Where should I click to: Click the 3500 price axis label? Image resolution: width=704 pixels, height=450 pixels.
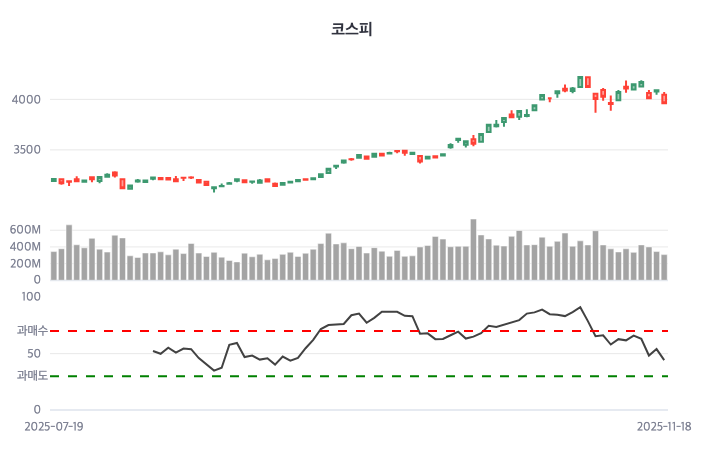[27, 150]
